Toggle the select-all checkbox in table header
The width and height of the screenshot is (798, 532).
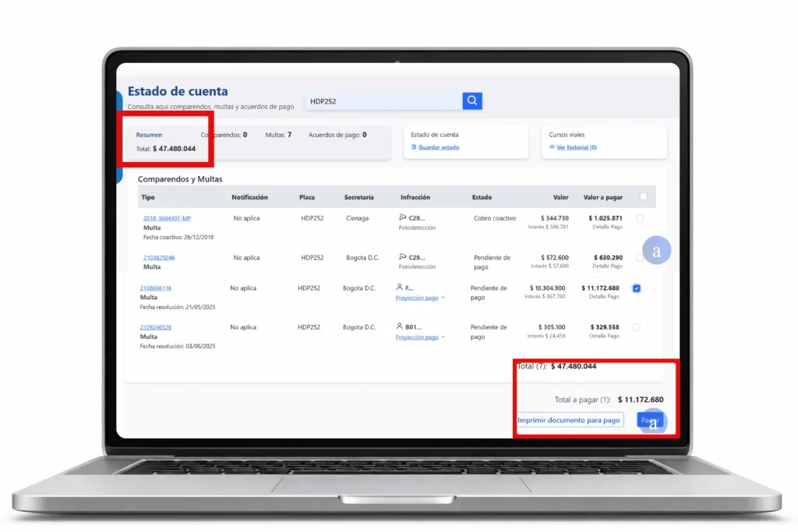[643, 196]
